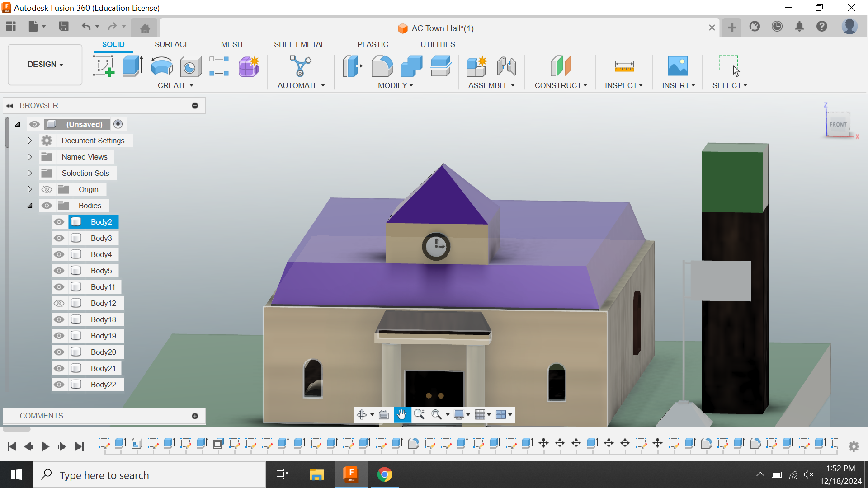
Task: Select Body22 in the browser tree
Action: (103, 385)
